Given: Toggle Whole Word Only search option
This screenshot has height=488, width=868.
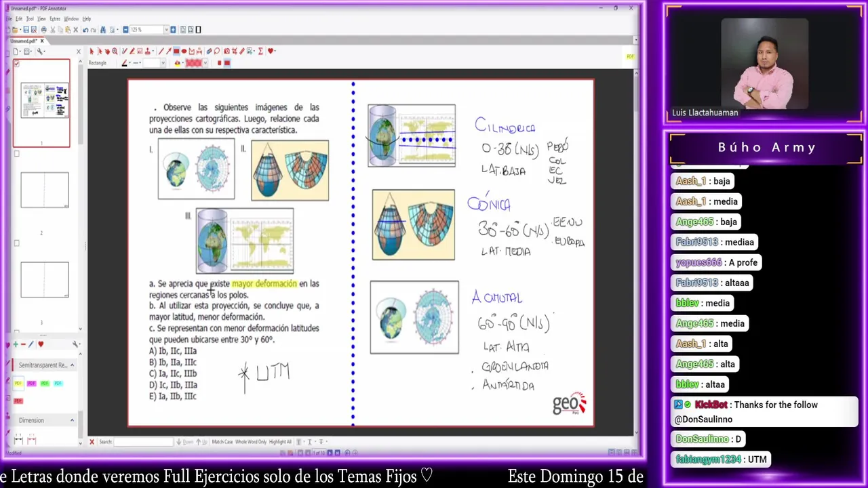Looking at the screenshot, I should coord(251,442).
